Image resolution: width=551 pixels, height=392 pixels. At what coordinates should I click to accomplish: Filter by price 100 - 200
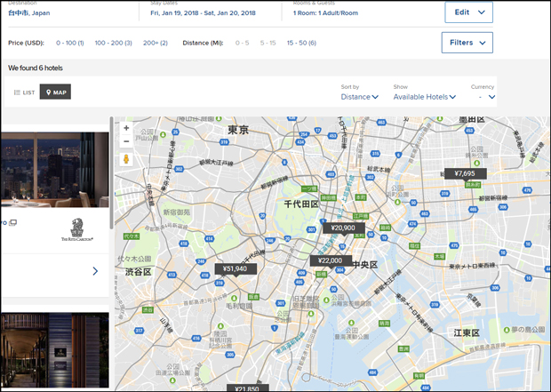(x=113, y=43)
